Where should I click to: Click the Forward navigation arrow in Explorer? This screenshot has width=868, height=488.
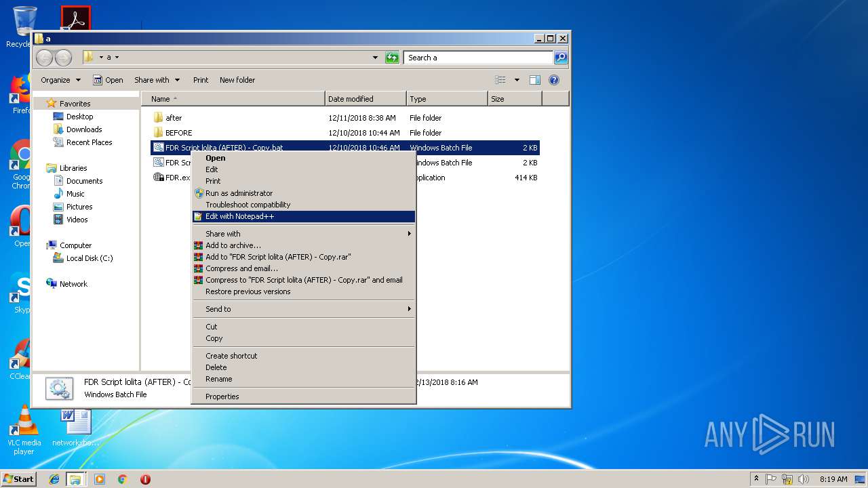[x=63, y=58]
